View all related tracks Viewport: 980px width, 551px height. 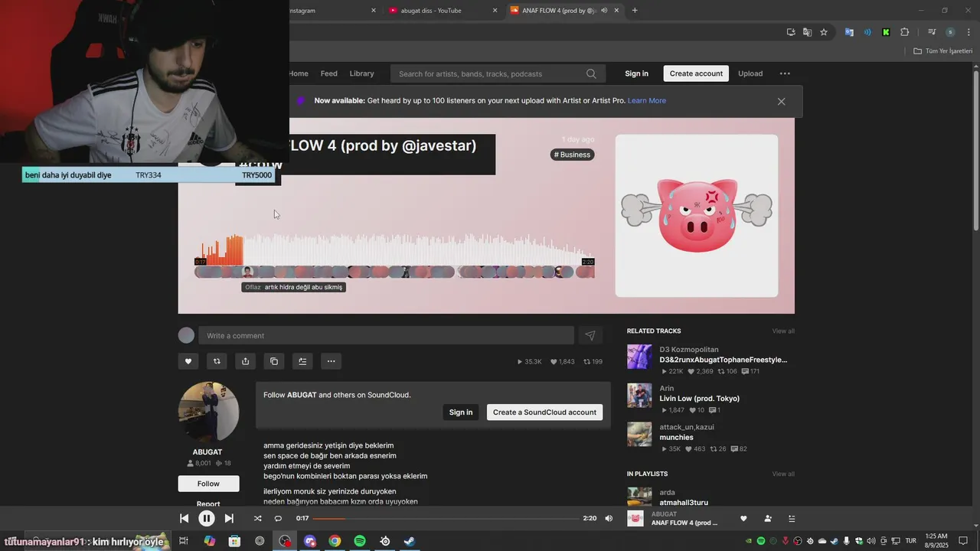coord(783,331)
